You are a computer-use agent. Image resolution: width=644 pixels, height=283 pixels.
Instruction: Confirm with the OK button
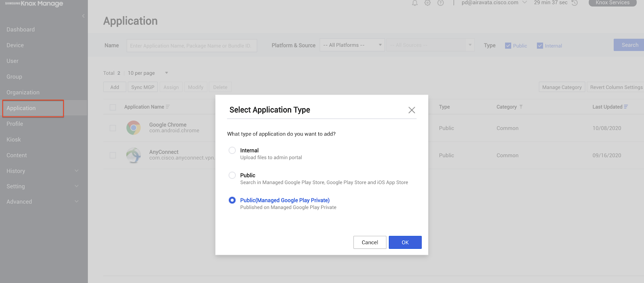pos(405,242)
